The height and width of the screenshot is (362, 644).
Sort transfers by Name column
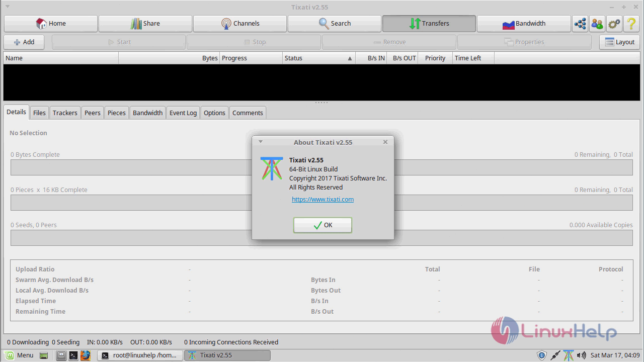tap(61, 58)
